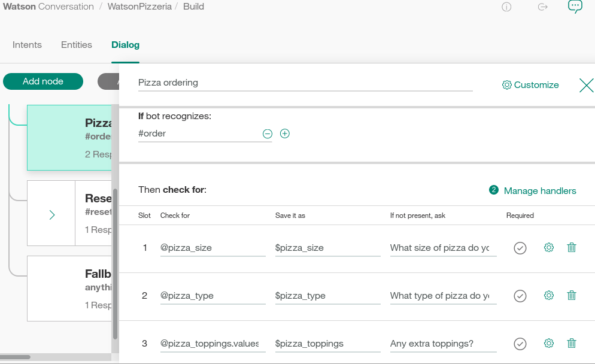595x364 pixels.
Task: Click the horizontal scrollbar in dialog tree
Action: (x=16, y=357)
